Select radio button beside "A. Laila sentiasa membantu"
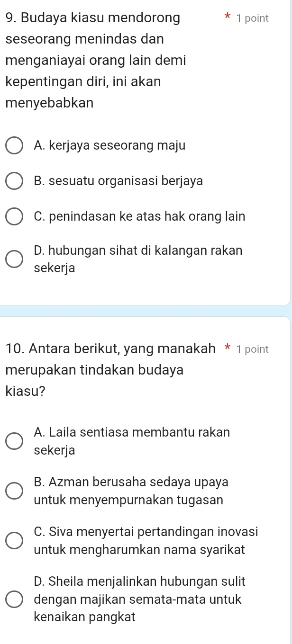 click(14, 441)
